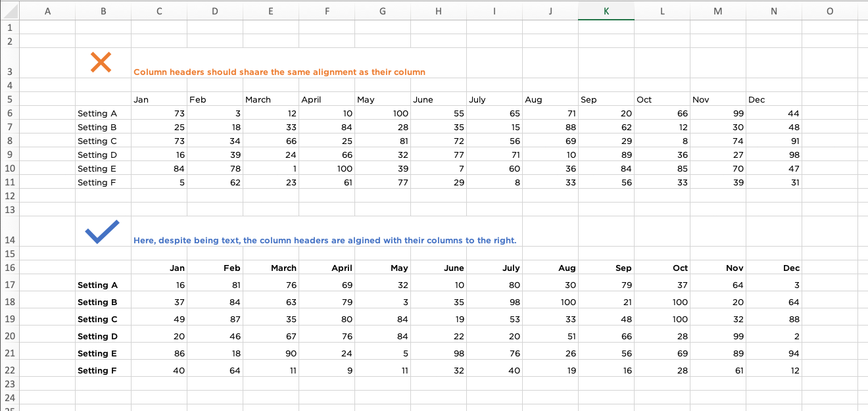Click value 100 under Oct in row 19
The width and height of the screenshot is (868, 411).
(x=680, y=320)
